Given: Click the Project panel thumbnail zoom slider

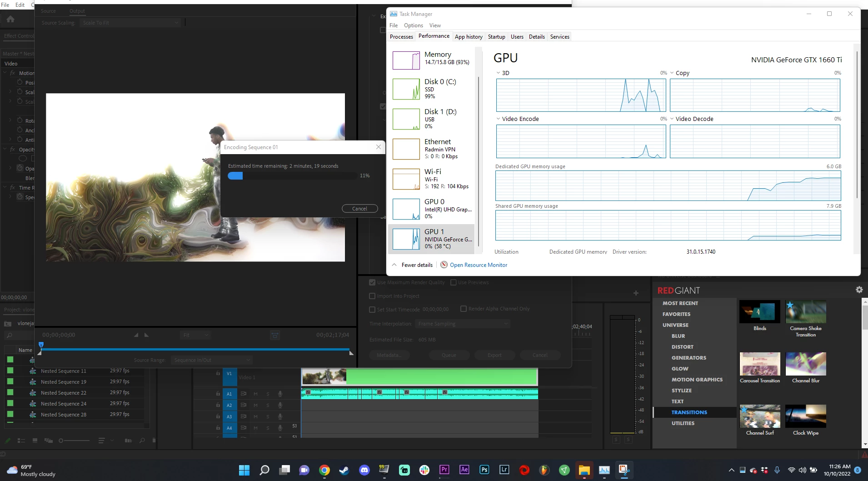Looking at the screenshot, I should [75, 441].
